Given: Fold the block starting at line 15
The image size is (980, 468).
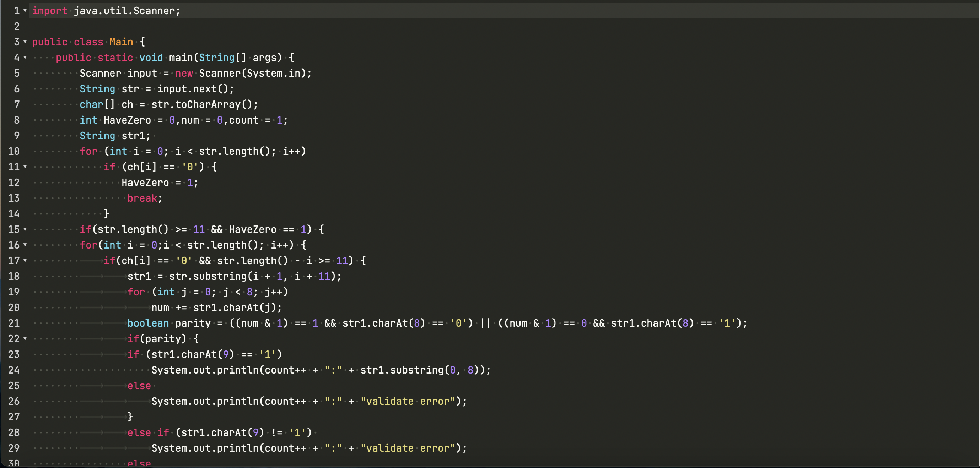Looking at the screenshot, I should 25,229.
